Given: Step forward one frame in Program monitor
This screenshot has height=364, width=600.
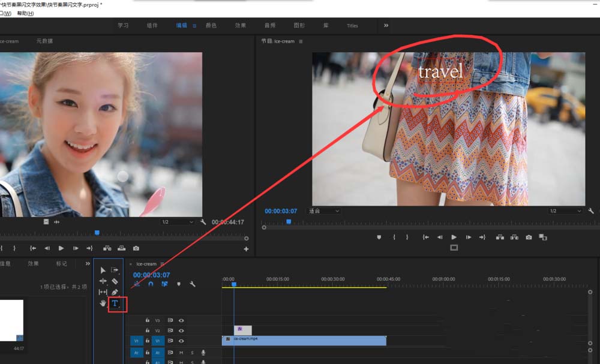Looking at the screenshot, I should 469,237.
